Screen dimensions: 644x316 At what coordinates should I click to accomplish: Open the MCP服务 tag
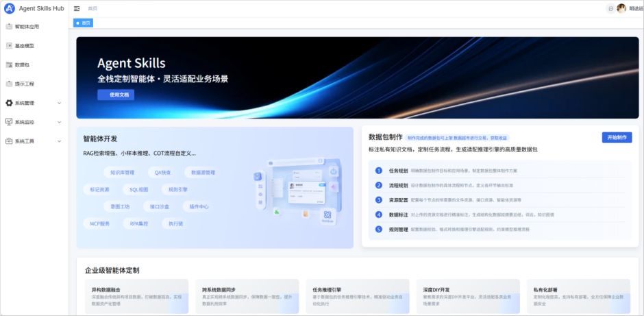(100, 224)
